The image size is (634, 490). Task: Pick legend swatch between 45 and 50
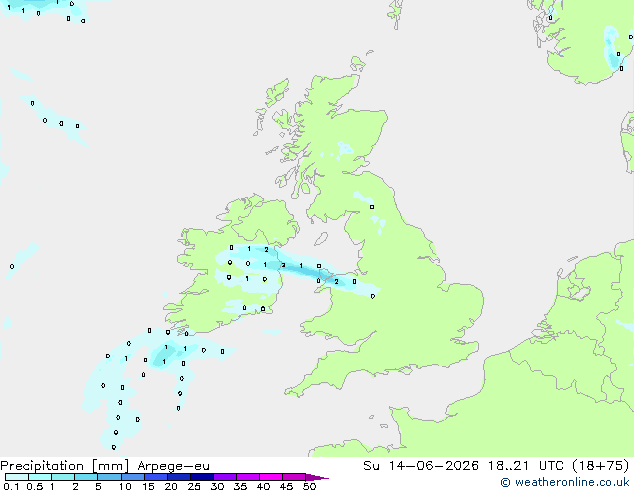[294, 477]
